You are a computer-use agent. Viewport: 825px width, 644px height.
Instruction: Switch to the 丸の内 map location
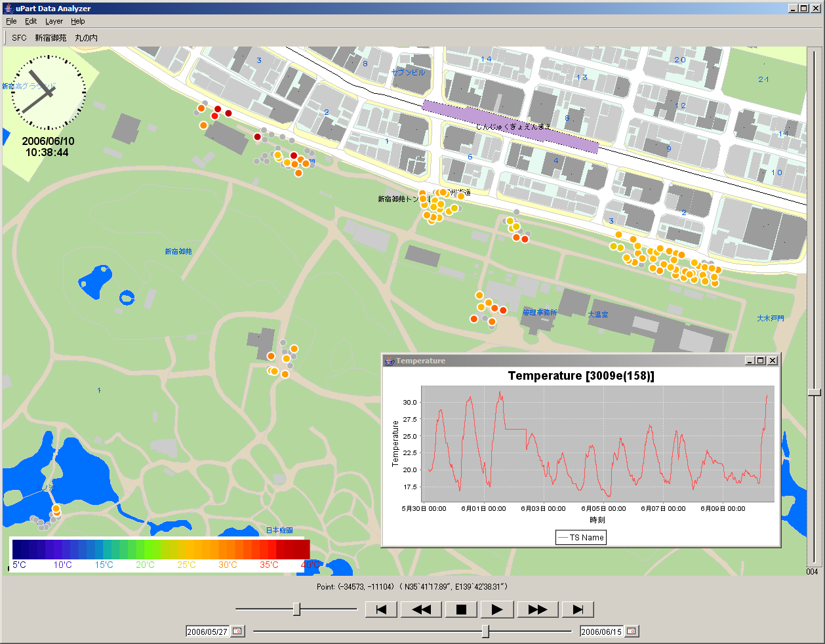click(86, 38)
